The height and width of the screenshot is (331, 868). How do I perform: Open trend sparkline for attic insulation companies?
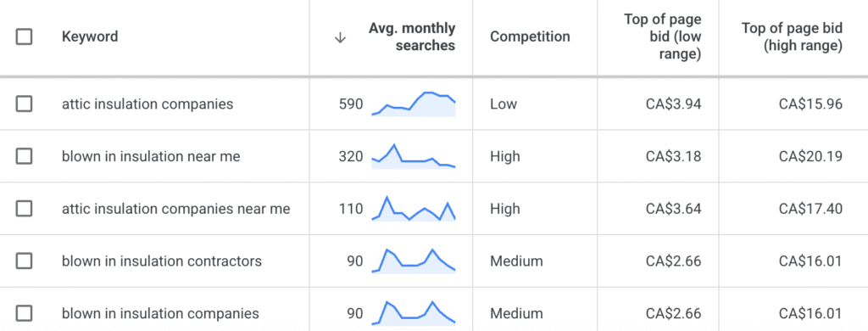pos(414,104)
